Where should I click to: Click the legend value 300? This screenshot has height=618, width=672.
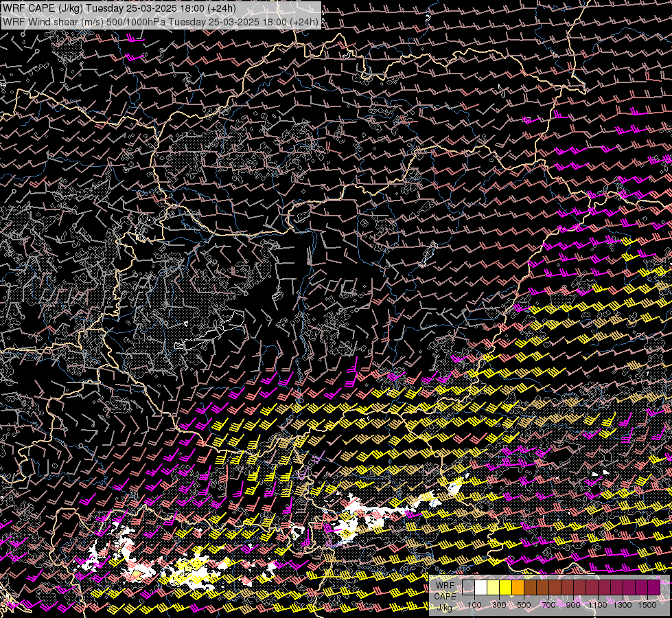(x=499, y=605)
